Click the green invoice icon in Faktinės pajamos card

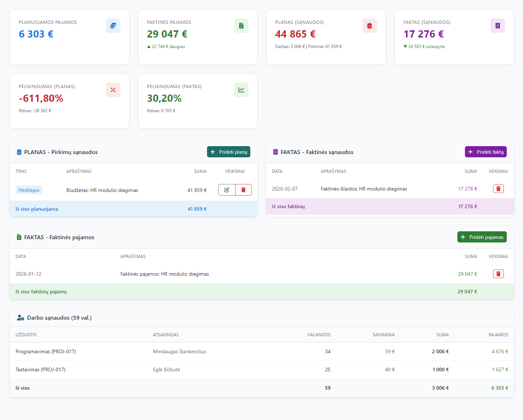(241, 26)
